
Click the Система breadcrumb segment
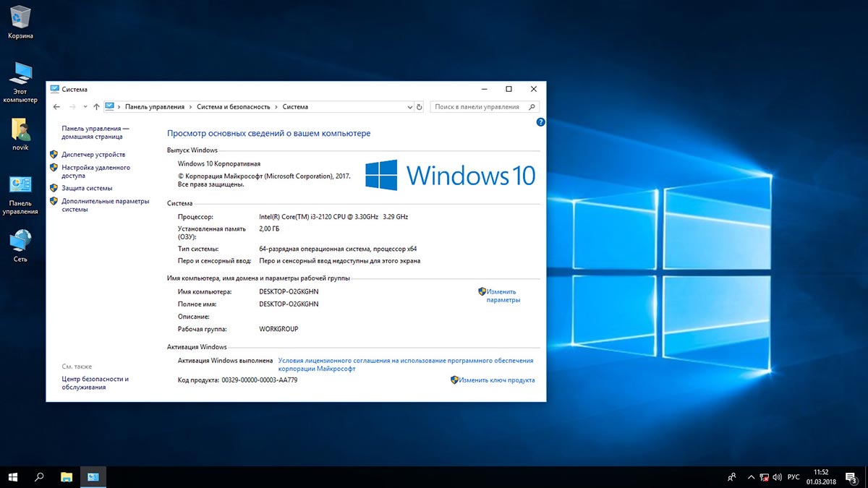(295, 107)
